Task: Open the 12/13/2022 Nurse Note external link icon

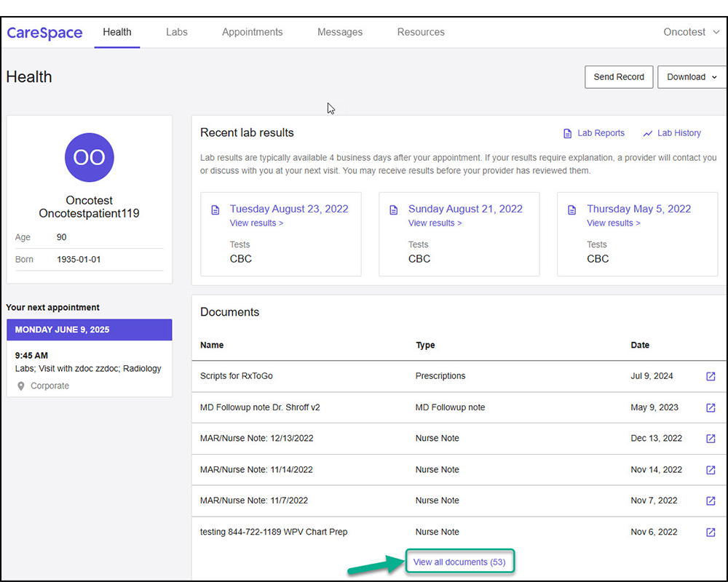Action: (x=711, y=439)
